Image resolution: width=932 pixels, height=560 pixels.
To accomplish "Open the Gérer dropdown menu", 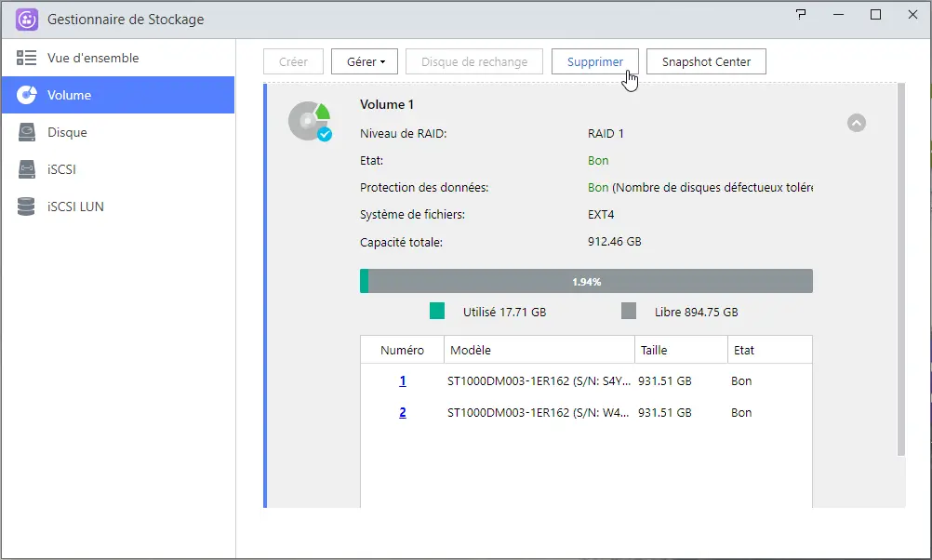I will coord(364,61).
